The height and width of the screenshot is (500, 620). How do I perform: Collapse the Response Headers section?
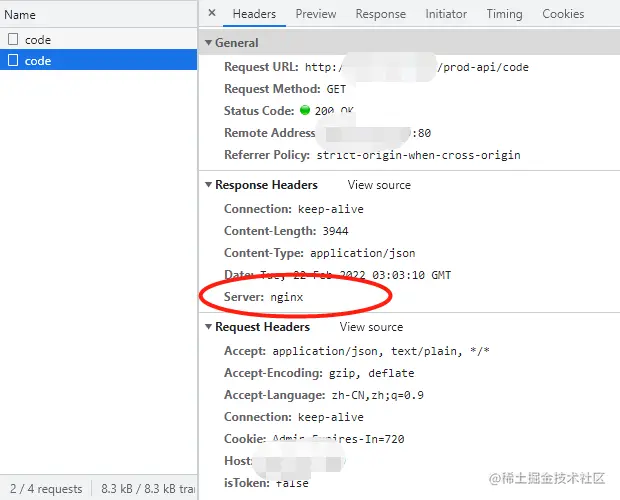click(x=208, y=185)
